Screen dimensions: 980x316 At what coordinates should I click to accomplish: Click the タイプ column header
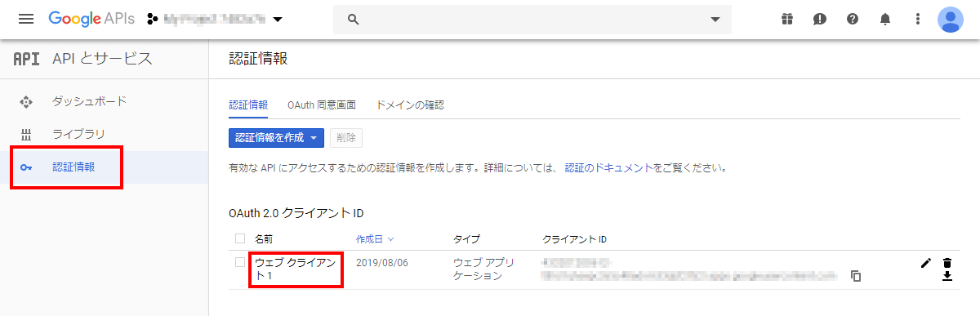(466, 239)
